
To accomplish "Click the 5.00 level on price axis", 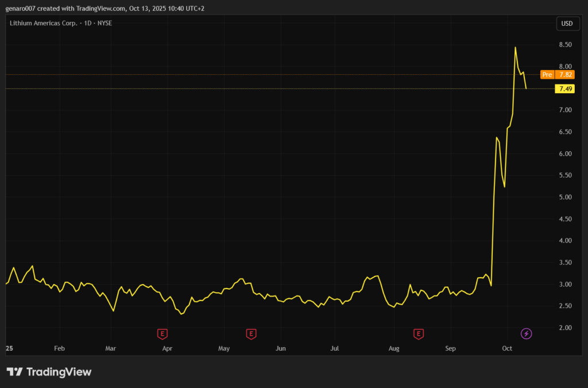I will [x=565, y=197].
